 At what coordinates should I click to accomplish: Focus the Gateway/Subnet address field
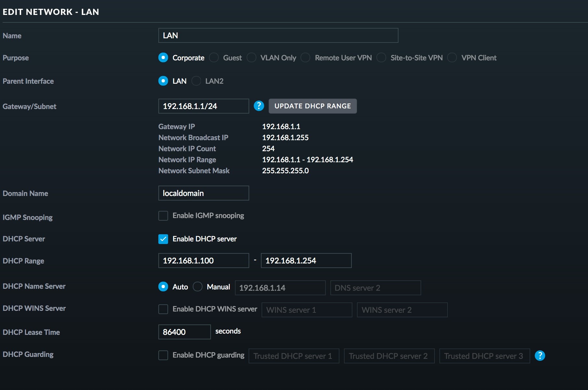point(203,106)
